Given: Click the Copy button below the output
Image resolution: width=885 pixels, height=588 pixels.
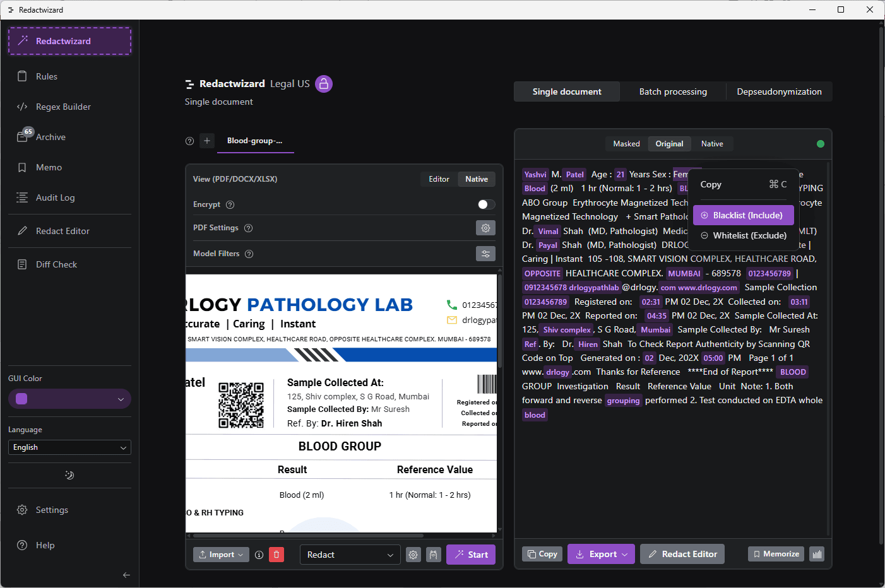Looking at the screenshot, I should (542, 554).
